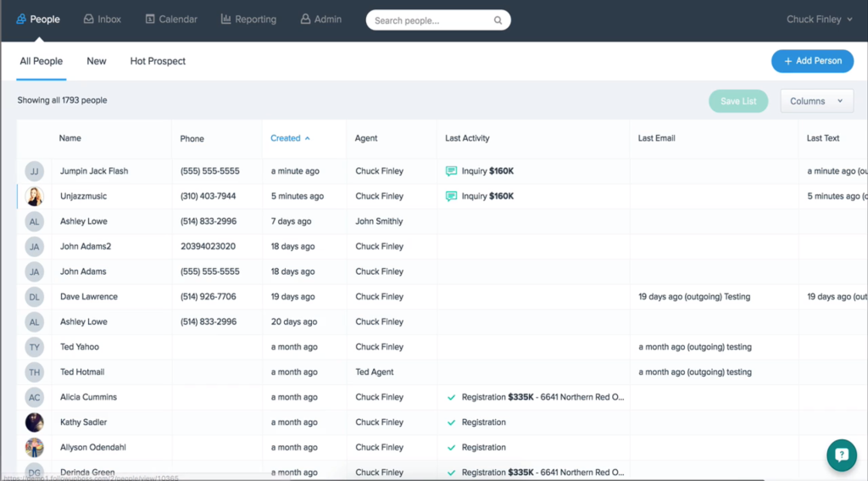Sort by Last Activity column header
This screenshot has height=481, width=868.
pyautogui.click(x=467, y=138)
